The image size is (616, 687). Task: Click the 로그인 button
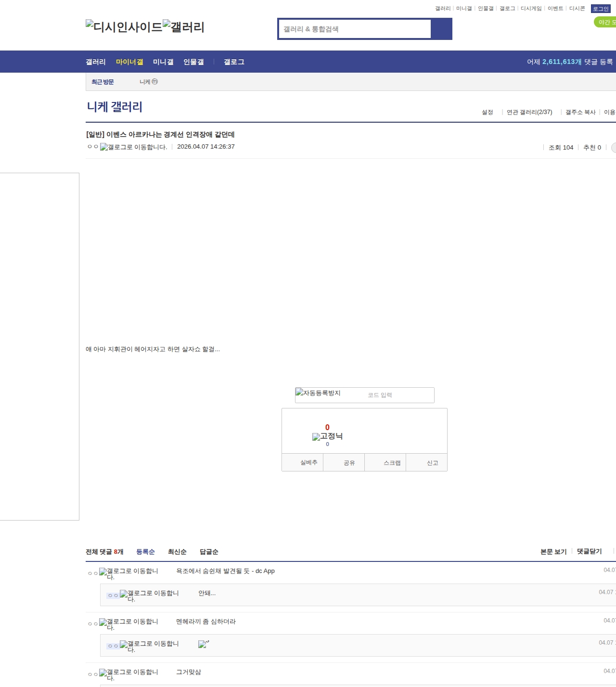[x=600, y=9]
